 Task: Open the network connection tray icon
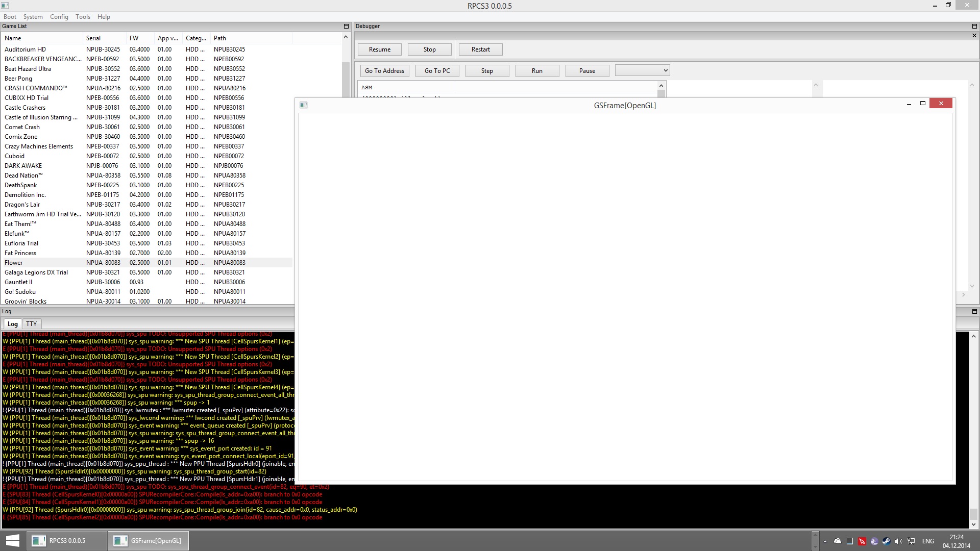911,541
